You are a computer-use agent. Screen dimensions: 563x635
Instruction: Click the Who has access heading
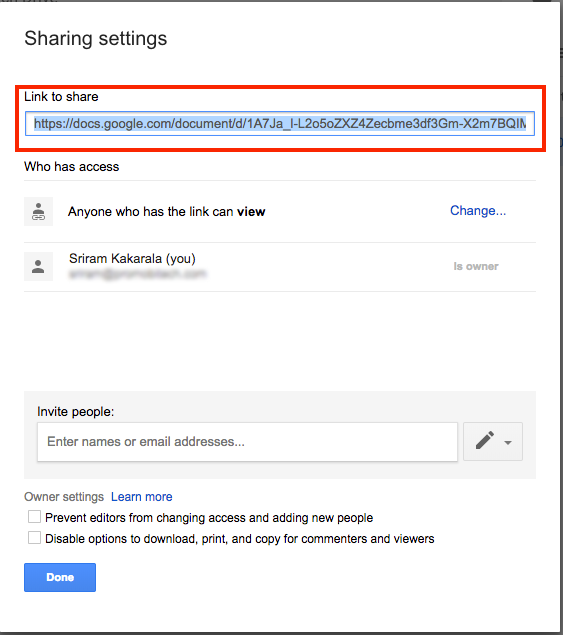point(72,166)
